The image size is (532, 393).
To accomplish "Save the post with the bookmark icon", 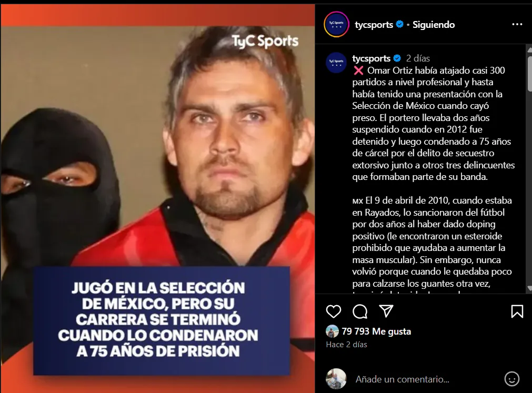I will (x=517, y=311).
